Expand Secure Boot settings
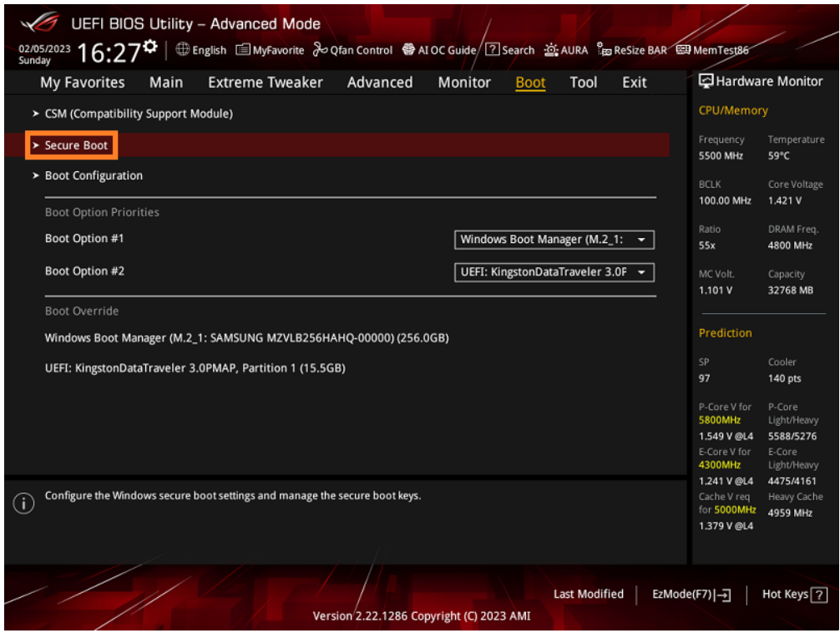The width and height of the screenshot is (840, 633). click(71, 144)
